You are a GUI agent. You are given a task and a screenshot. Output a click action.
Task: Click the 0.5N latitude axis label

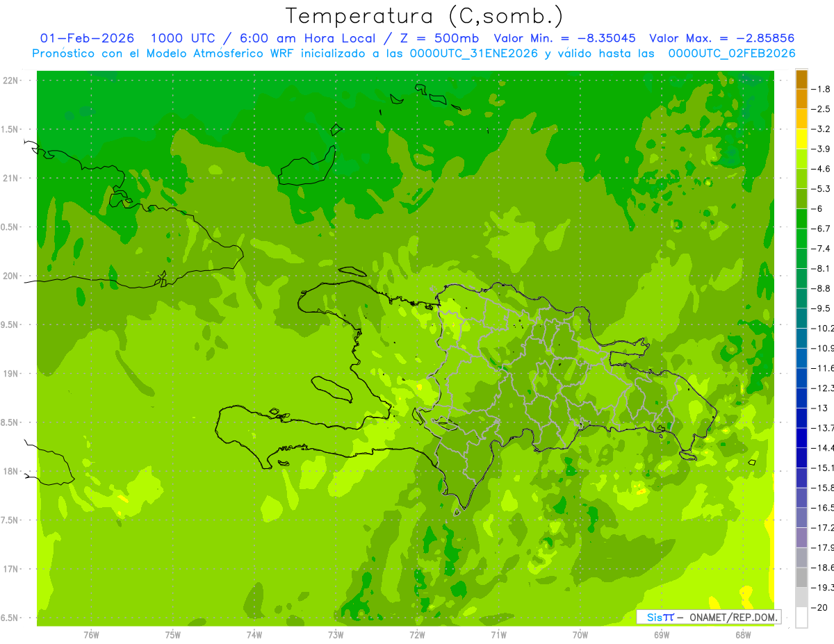[10, 227]
